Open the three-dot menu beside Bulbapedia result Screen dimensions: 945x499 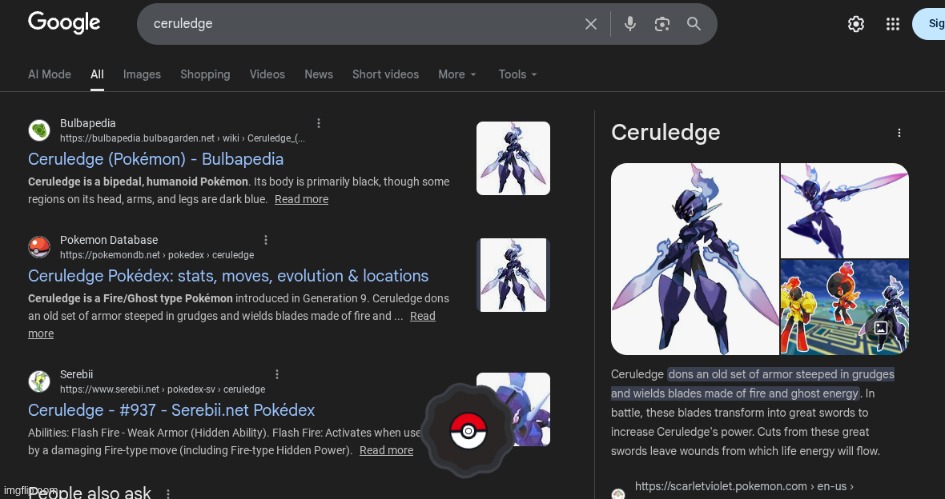tap(319, 123)
